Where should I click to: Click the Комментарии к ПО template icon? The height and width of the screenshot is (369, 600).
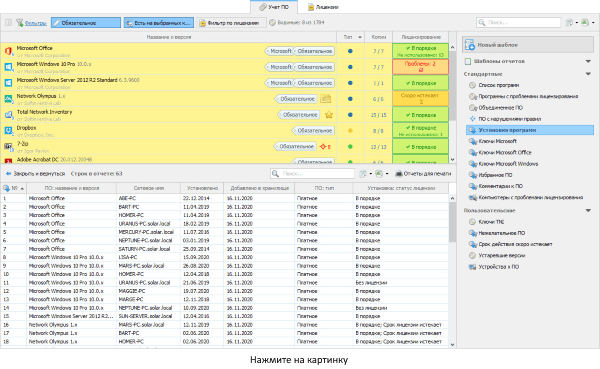pos(473,186)
